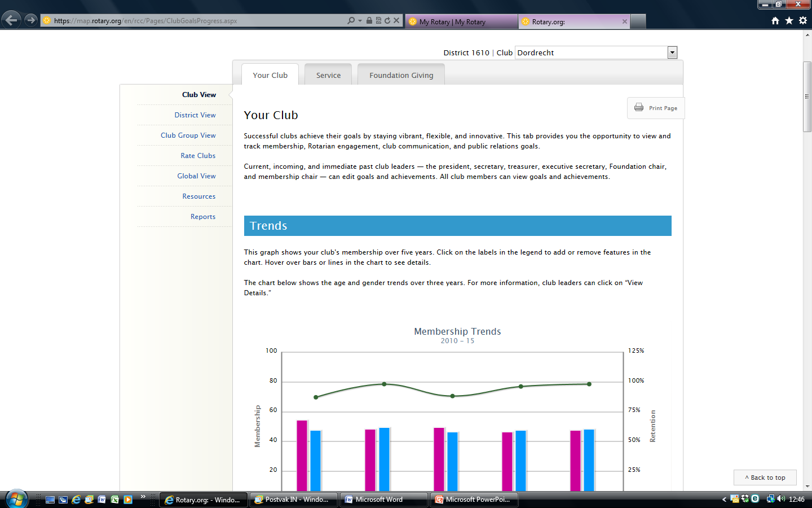Launch Word from quick launch
This screenshot has width=812, height=508.
(102, 500)
